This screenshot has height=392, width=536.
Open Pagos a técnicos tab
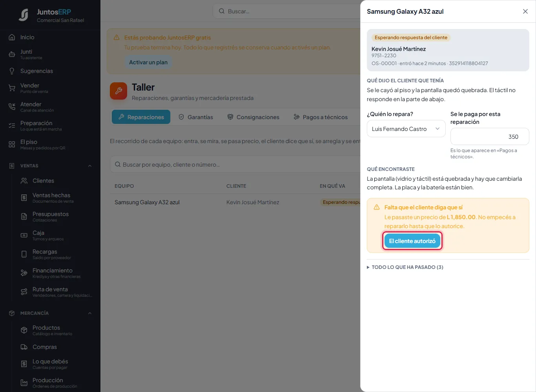pyautogui.click(x=321, y=117)
